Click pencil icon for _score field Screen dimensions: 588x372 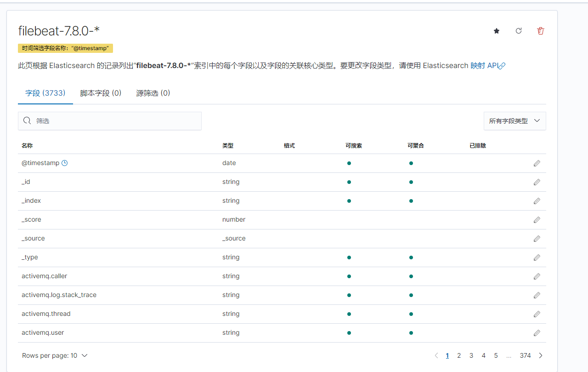click(x=537, y=220)
